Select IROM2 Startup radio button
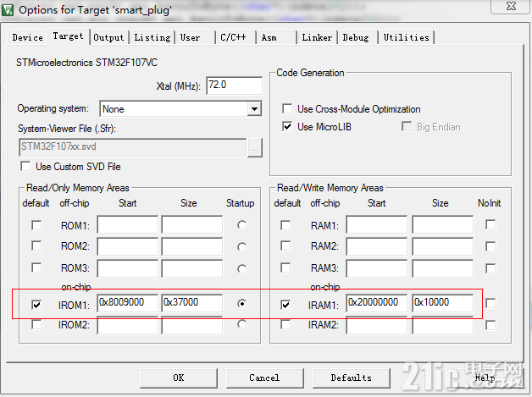 tap(241, 324)
